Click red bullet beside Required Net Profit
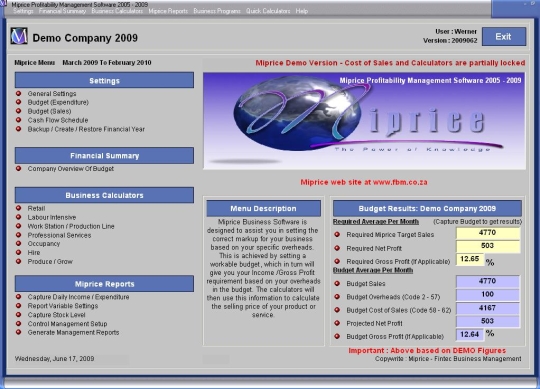The image size is (540, 389). coord(337,248)
